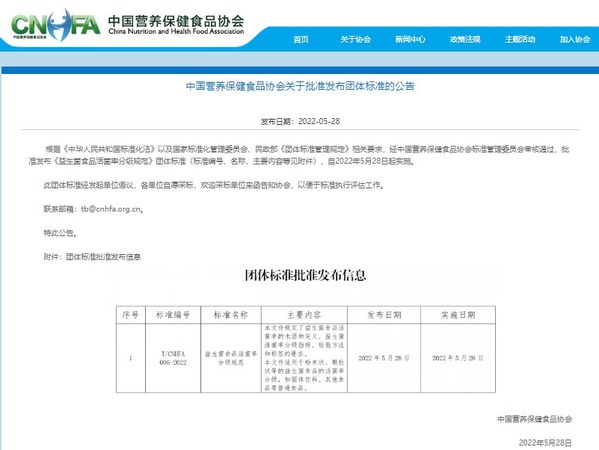Click the 序号 column header

pos(131,315)
